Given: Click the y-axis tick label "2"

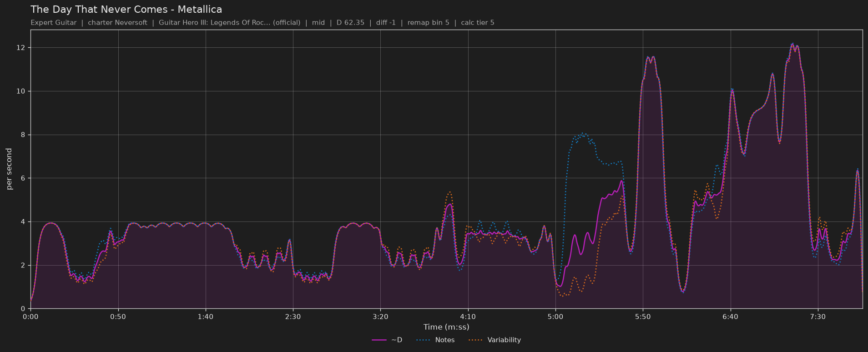Looking at the screenshot, I should click(x=24, y=265).
